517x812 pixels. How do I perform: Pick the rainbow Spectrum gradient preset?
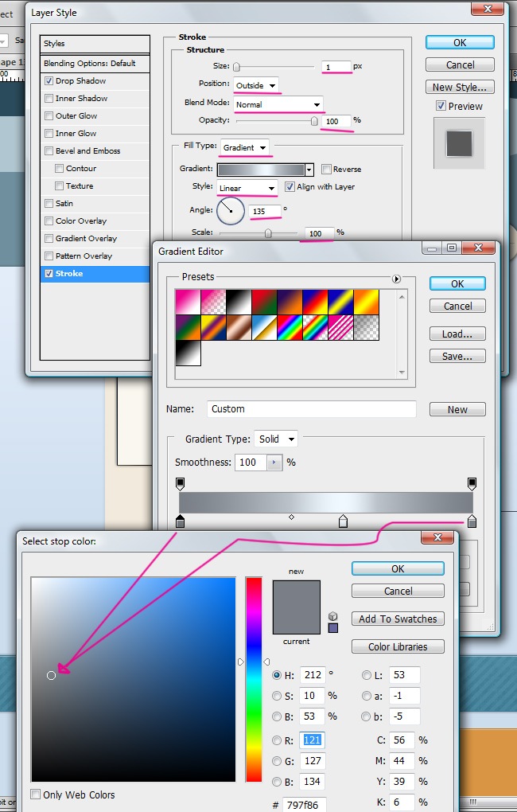tap(290, 328)
